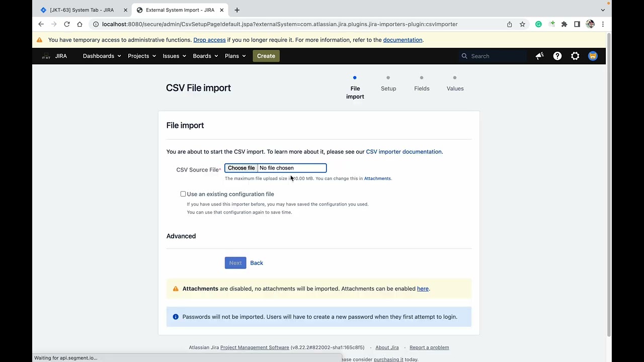Expand the browser tab search chevron
Viewport: 644px width, 362px height.
603,10
